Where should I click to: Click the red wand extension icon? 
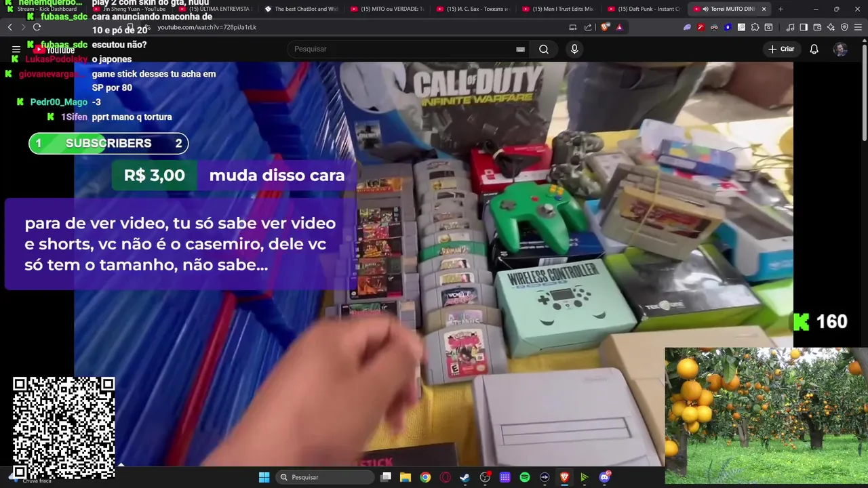[x=701, y=27]
